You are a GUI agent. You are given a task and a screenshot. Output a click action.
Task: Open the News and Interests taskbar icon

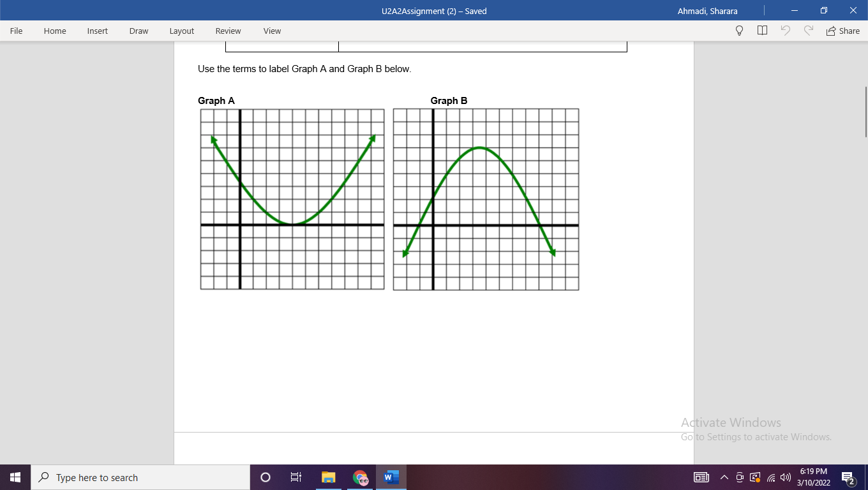(701, 477)
